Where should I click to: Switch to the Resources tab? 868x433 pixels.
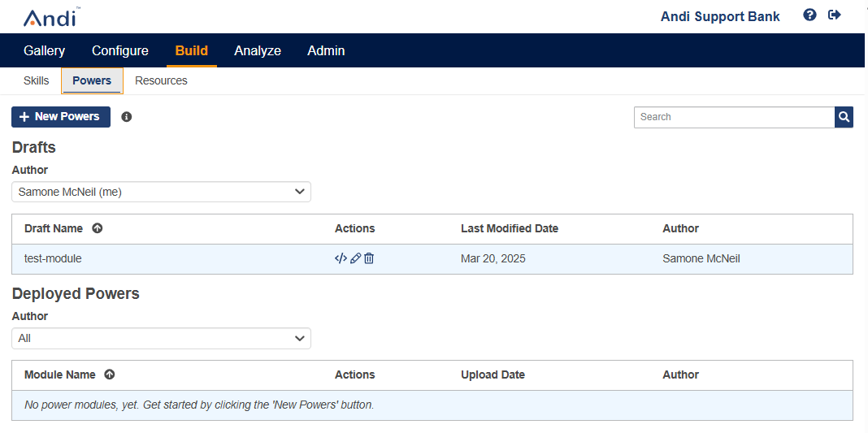pyautogui.click(x=161, y=80)
